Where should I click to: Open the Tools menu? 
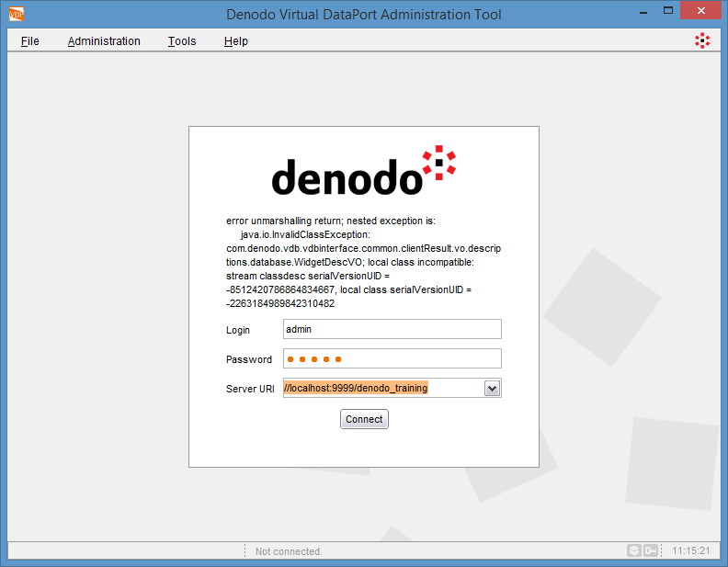click(x=182, y=41)
